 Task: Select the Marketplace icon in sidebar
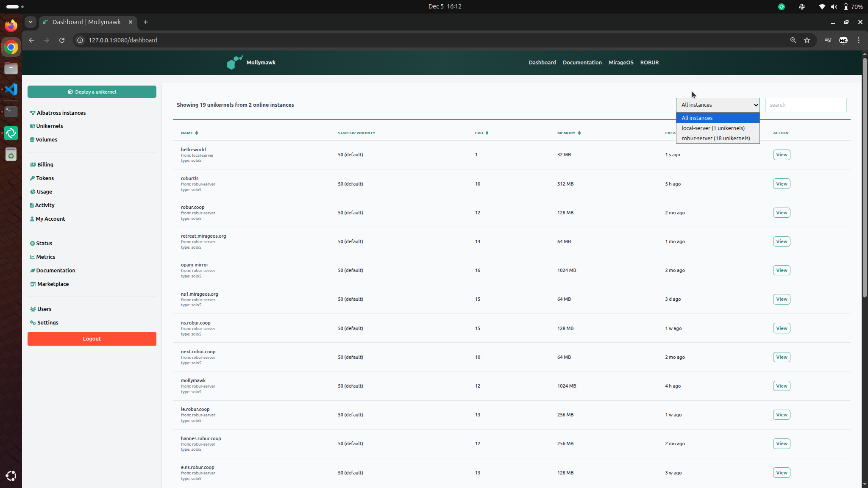point(33,284)
